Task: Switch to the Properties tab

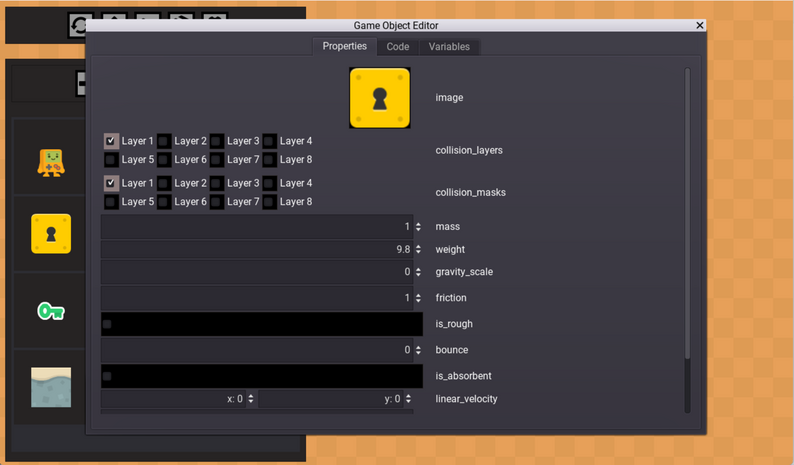Action: [x=345, y=46]
